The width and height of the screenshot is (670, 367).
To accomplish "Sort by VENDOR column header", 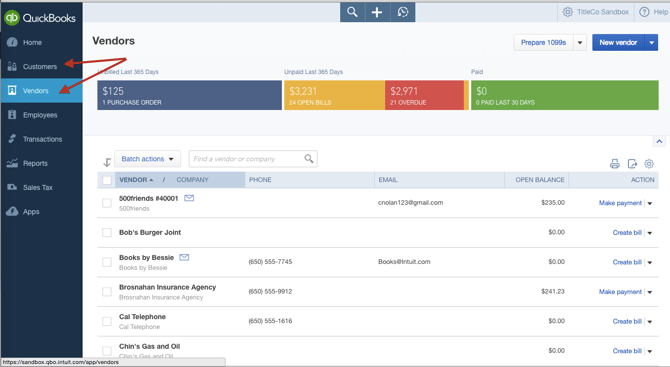I will pyautogui.click(x=136, y=180).
